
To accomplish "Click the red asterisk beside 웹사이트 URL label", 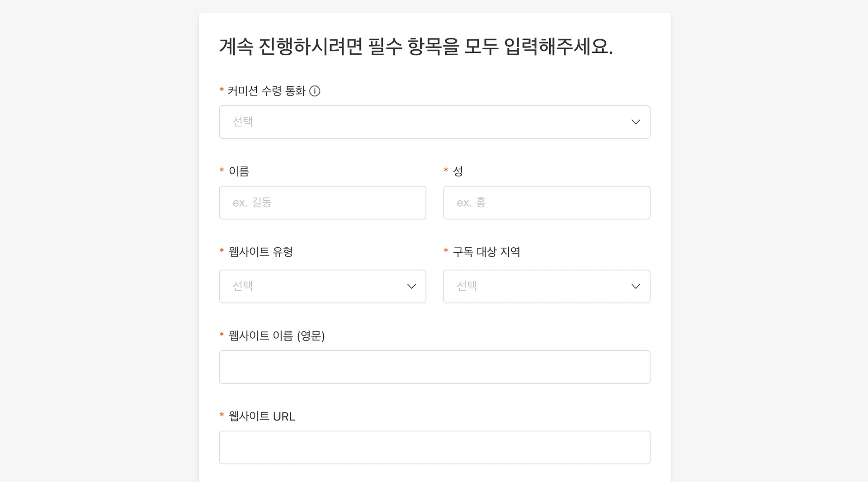I will point(221,416).
